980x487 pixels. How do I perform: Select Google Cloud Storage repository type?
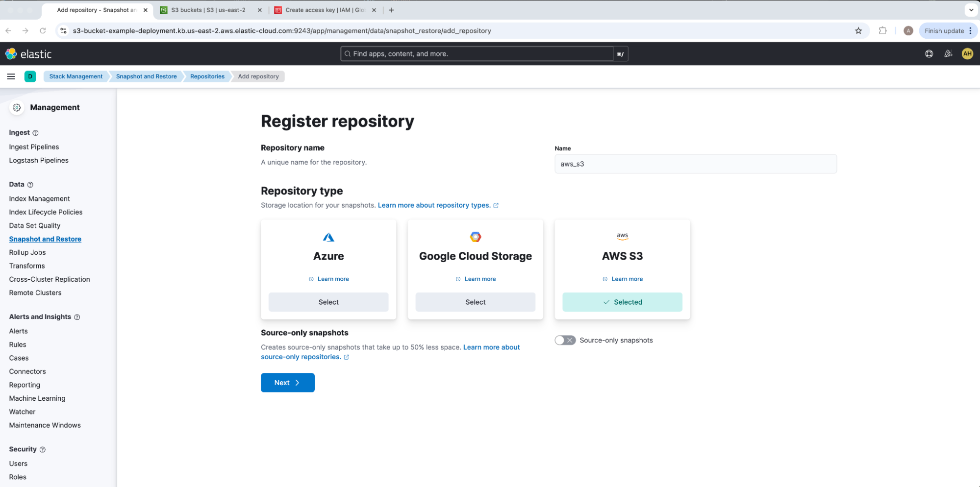(x=475, y=302)
